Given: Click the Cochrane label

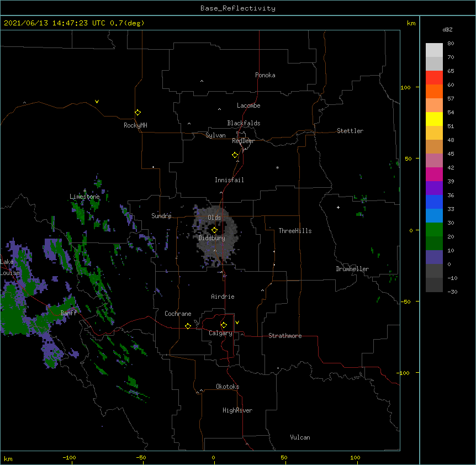Looking at the screenshot, I should [178, 314].
